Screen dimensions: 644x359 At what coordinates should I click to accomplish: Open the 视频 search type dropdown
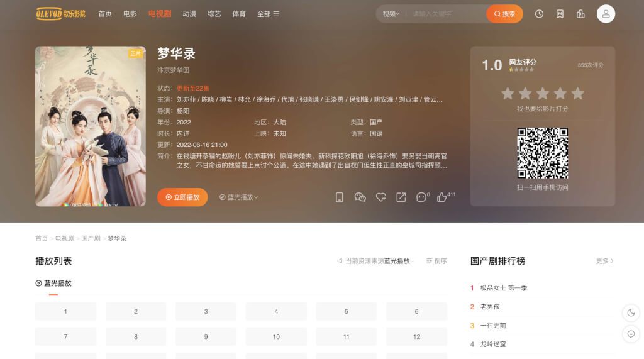(391, 14)
